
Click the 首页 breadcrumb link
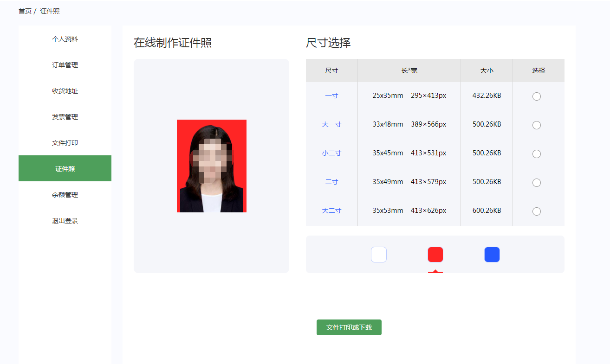coord(25,11)
